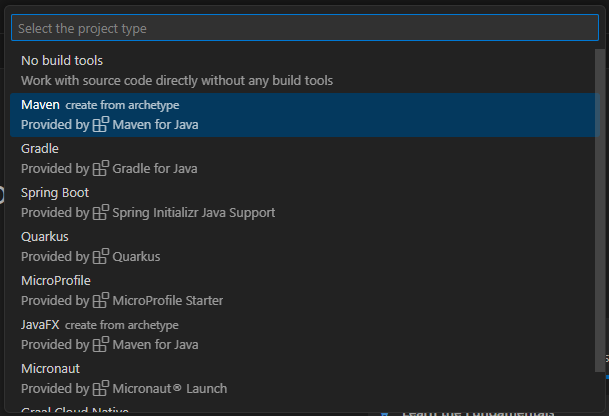Select the Spring Boot project option

click(55, 192)
